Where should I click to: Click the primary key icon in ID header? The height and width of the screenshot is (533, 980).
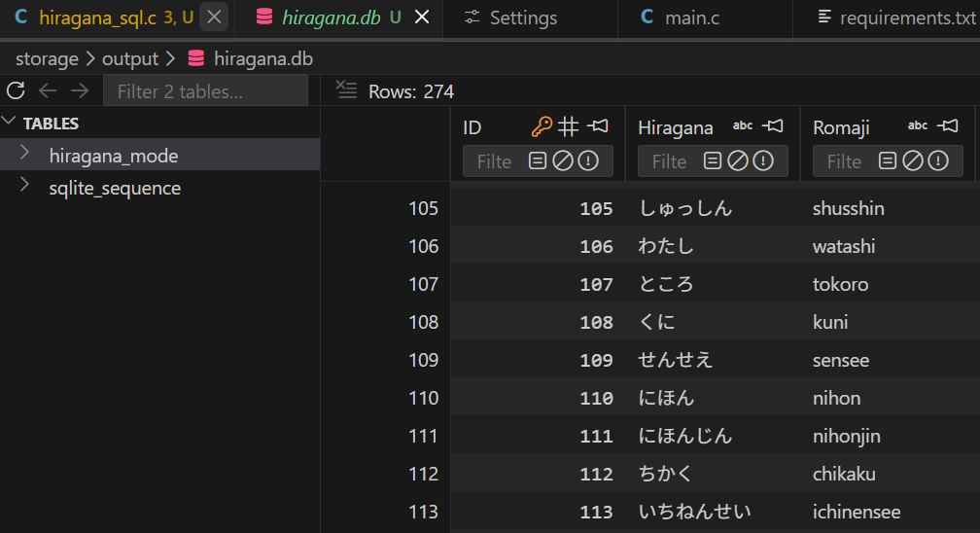pyautogui.click(x=542, y=126)
